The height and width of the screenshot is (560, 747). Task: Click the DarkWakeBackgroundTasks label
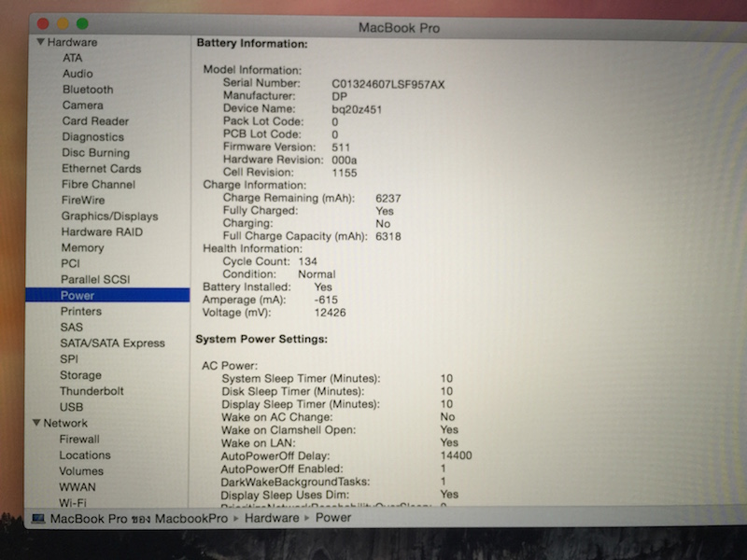[295, 482]
